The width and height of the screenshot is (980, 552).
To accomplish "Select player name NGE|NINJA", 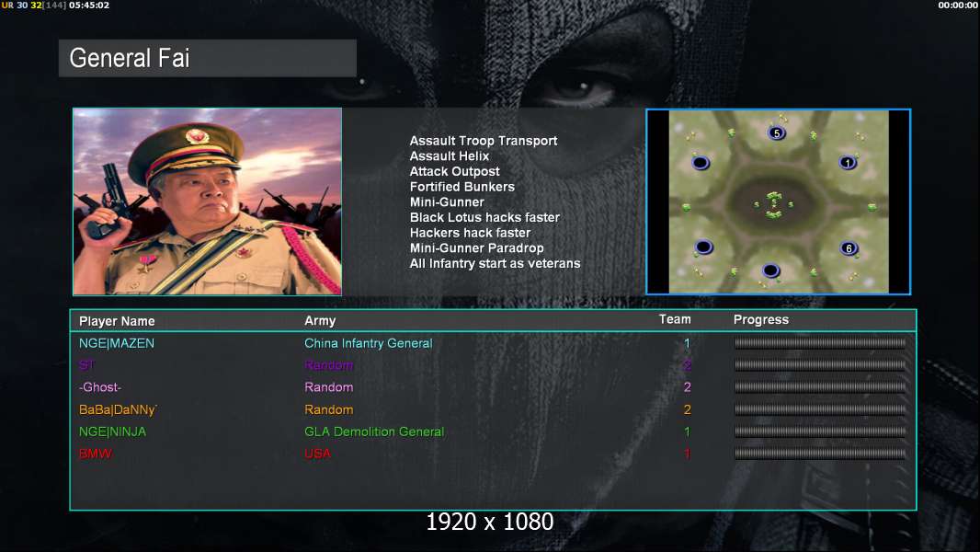I will click(x=112, y=432).
